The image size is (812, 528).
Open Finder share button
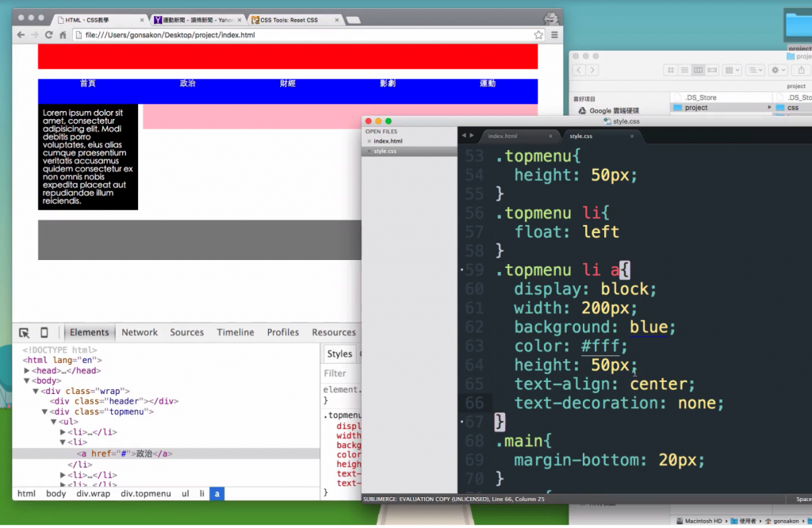[801, 70]
